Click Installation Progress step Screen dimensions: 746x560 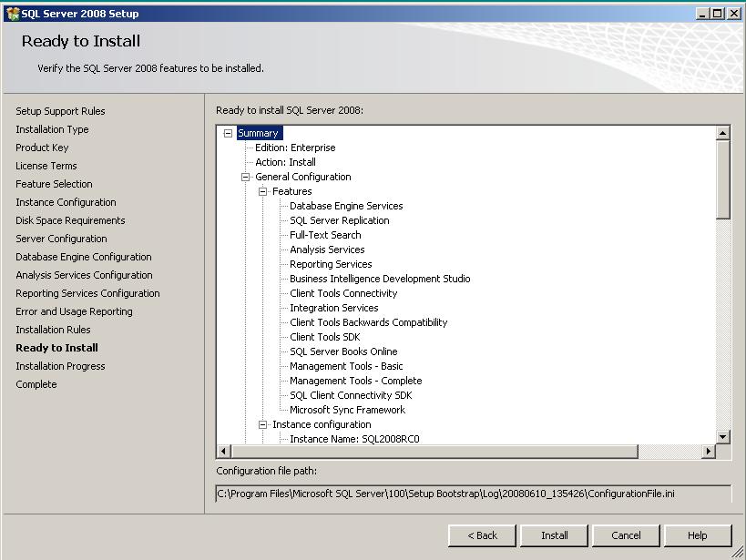coord(60,366)
